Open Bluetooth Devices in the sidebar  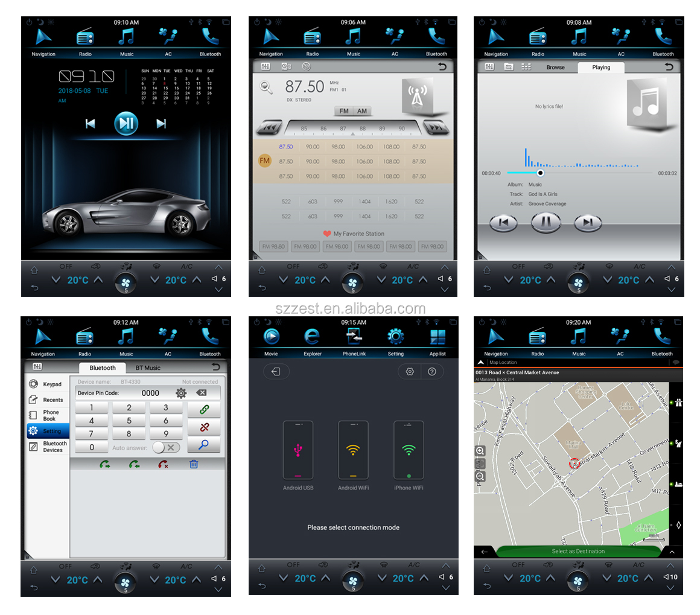[x=47, y=447]
